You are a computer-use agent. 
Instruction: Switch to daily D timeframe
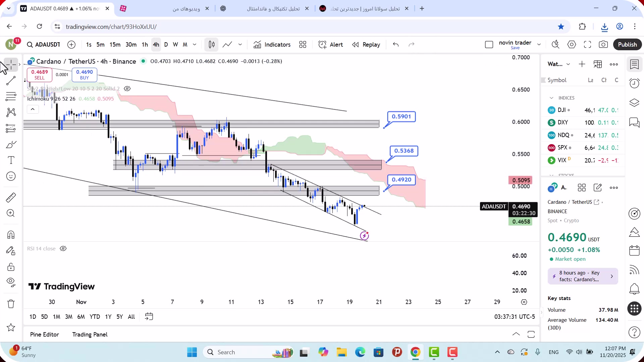[x=166, y=45]
